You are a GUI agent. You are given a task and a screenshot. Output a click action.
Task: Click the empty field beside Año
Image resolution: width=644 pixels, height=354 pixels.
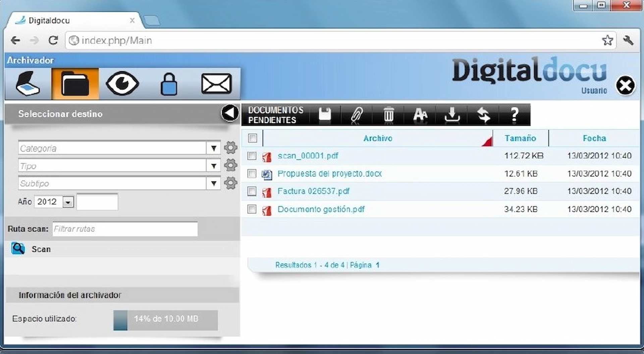[x=97, y=202]
